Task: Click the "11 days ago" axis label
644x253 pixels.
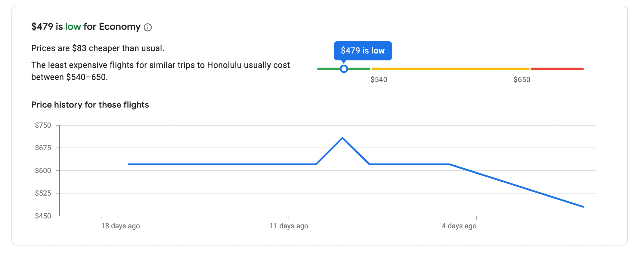Action: 289,226
